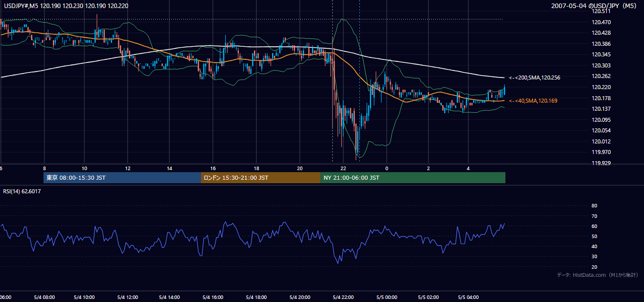Click the 200 SMA label showing 120.256
Screen dimensions: 644x302
point(535,78)
